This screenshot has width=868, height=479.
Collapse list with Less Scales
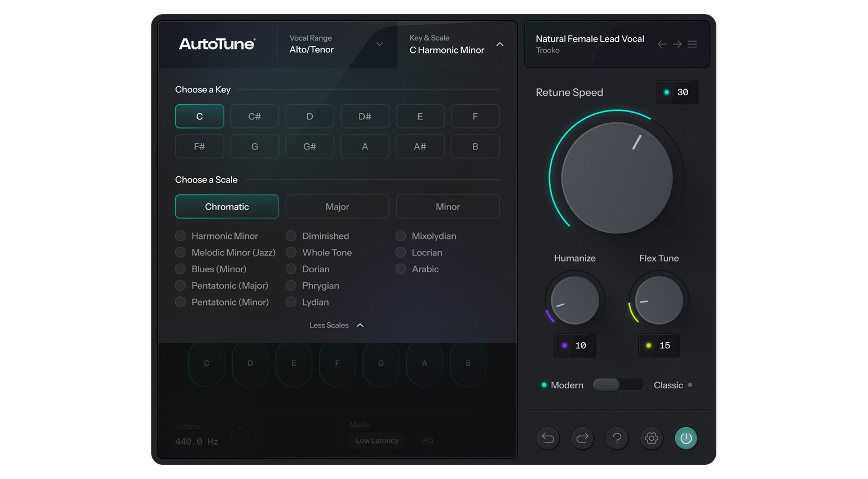(x=336, y=325)
